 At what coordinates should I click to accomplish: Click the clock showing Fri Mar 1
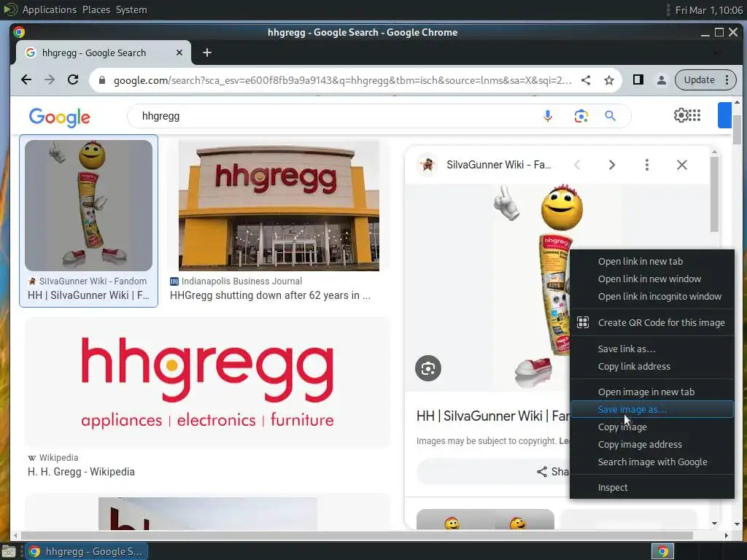pos(709,10)
